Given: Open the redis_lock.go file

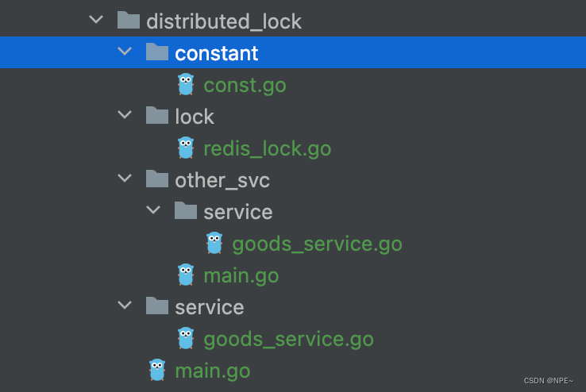Looking at the screenshot, I should click(268, 149).
